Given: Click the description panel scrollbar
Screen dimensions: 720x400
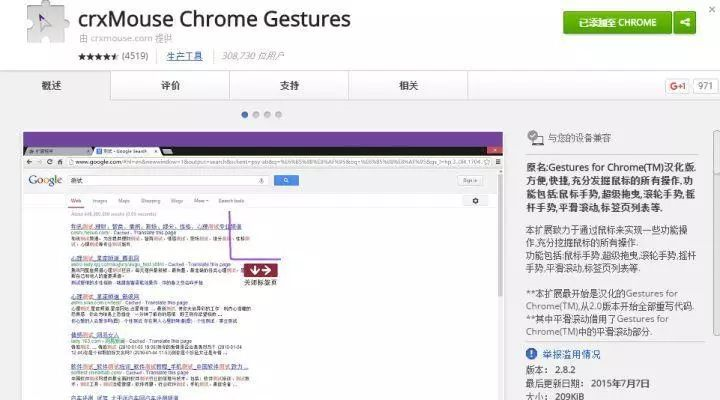Looking at the screenshot, I should click(716, 233).
